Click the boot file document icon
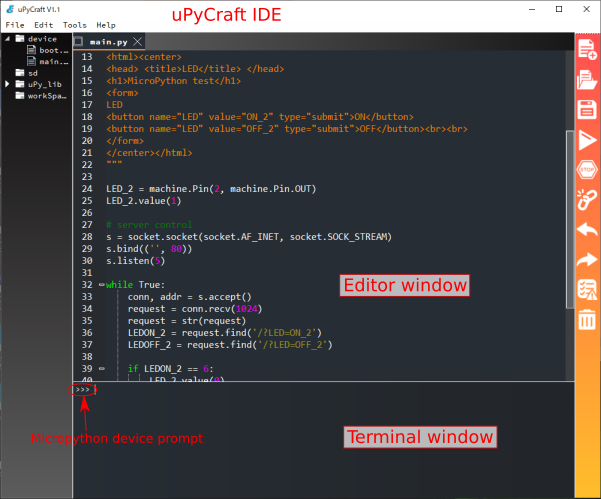Viewport: 601px width, 499px height. [31, 50]
